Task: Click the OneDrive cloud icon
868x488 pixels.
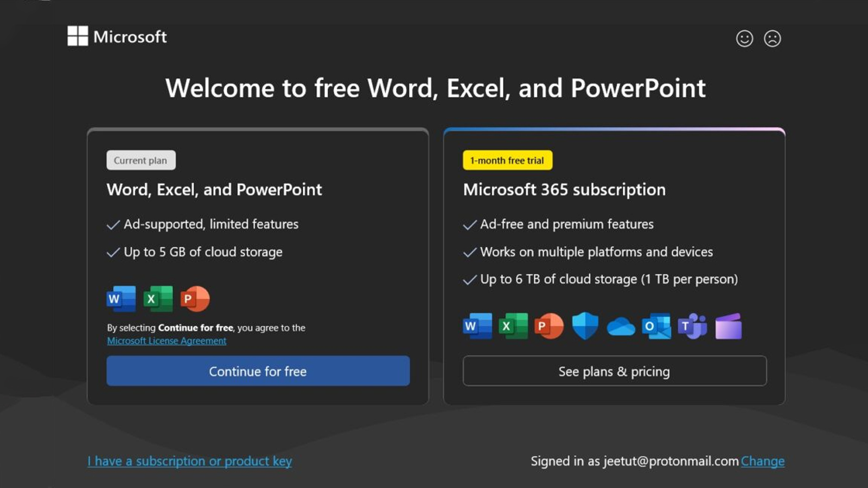Action: (x=621, y=326)
